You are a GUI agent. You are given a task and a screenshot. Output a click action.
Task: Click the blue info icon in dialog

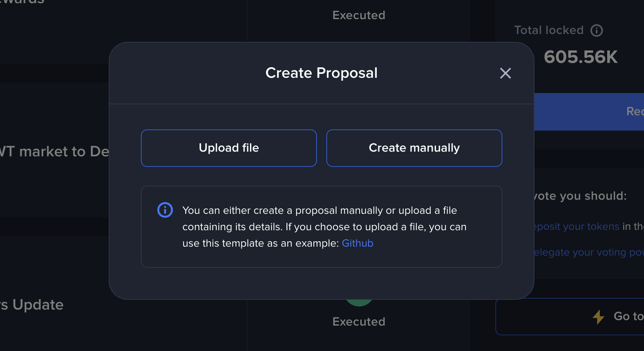click(165, 210)
